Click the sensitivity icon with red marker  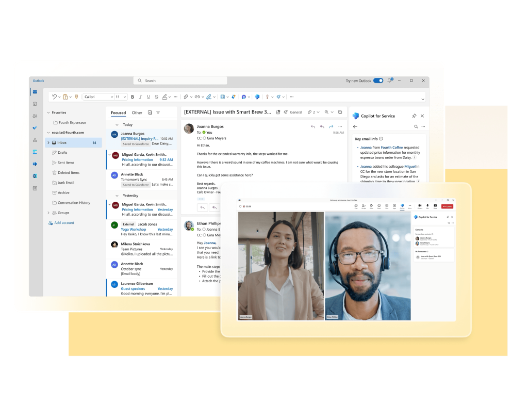tap(268, 96)
